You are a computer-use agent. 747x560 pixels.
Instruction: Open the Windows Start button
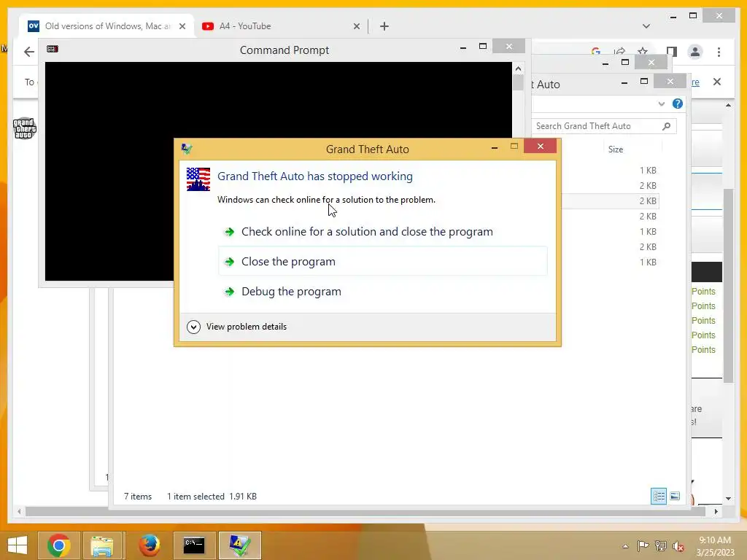18,545
